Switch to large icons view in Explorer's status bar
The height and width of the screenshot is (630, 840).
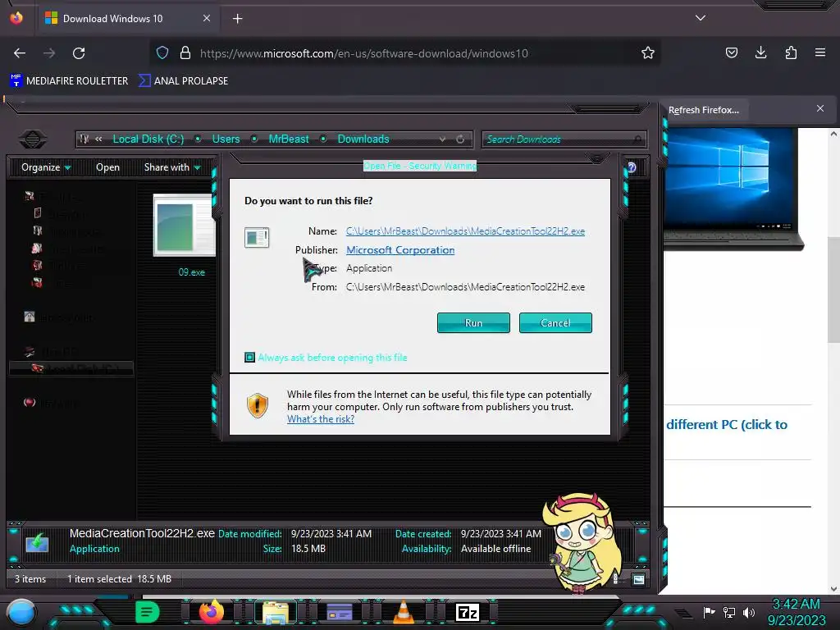tap(638, 579)
